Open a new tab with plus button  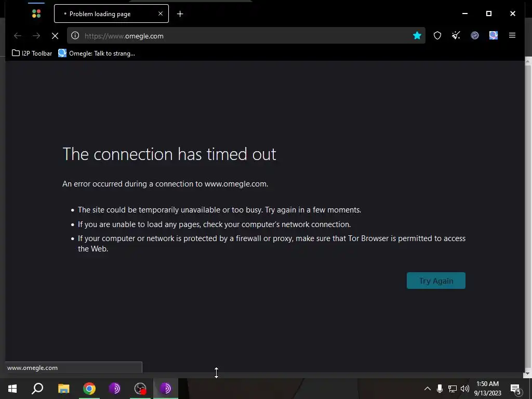pos(180,14)
